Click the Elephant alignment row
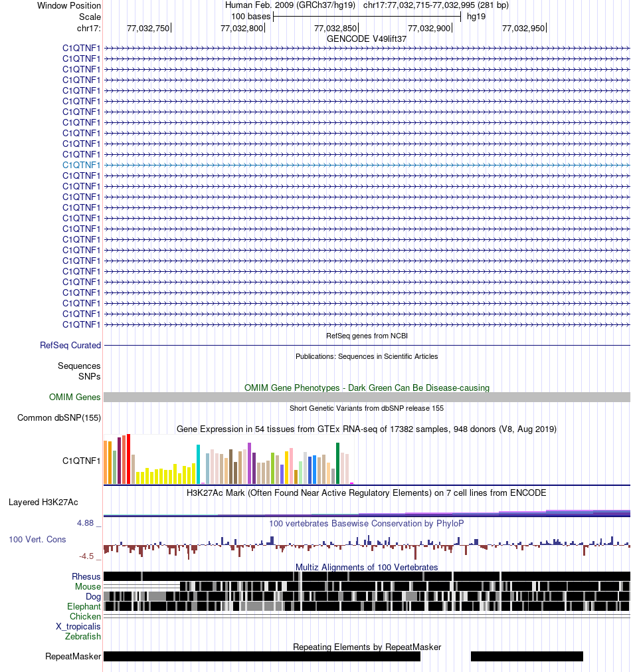Viewport: 631px width, 672px height. coord(367,606)
